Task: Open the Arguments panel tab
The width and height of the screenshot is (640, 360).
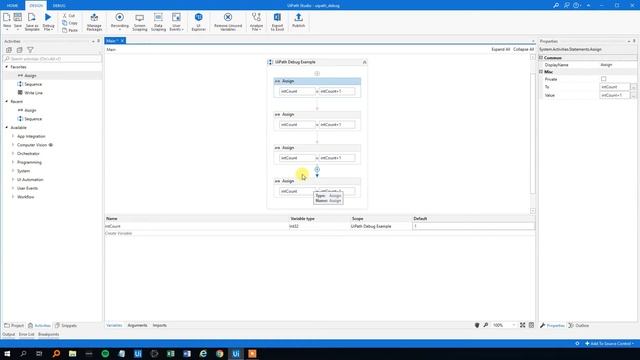Action: (137, 325)
